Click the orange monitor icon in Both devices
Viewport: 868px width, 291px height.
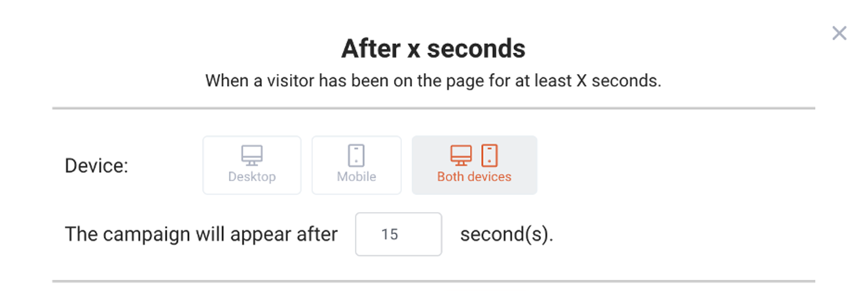(462, 156)
